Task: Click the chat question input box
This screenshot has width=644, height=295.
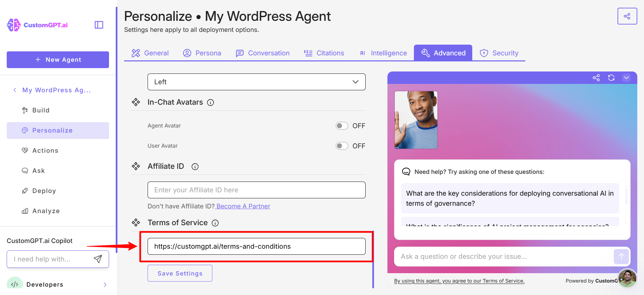Action: (x=504, y=256)
